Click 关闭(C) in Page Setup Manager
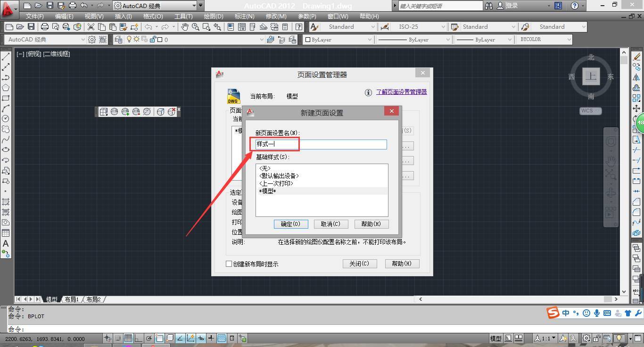The width and height of the screenshot is (644, 347). click(x=360, y=264)
